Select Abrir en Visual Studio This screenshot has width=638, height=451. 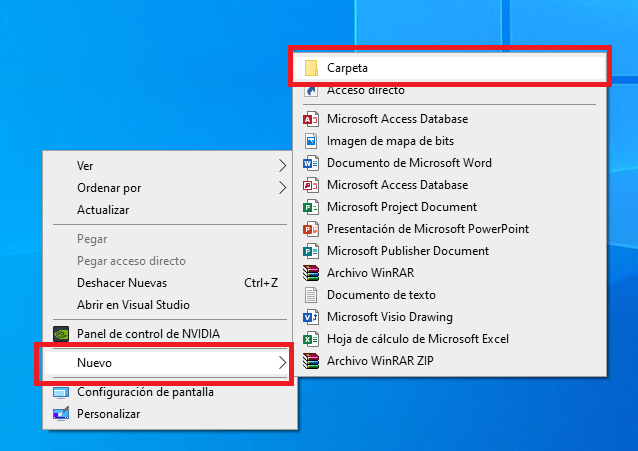click(133, 305)
